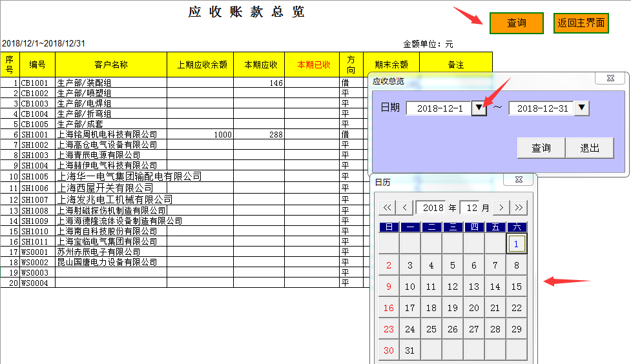Open the end date dropdown arrow

(581, 108)
